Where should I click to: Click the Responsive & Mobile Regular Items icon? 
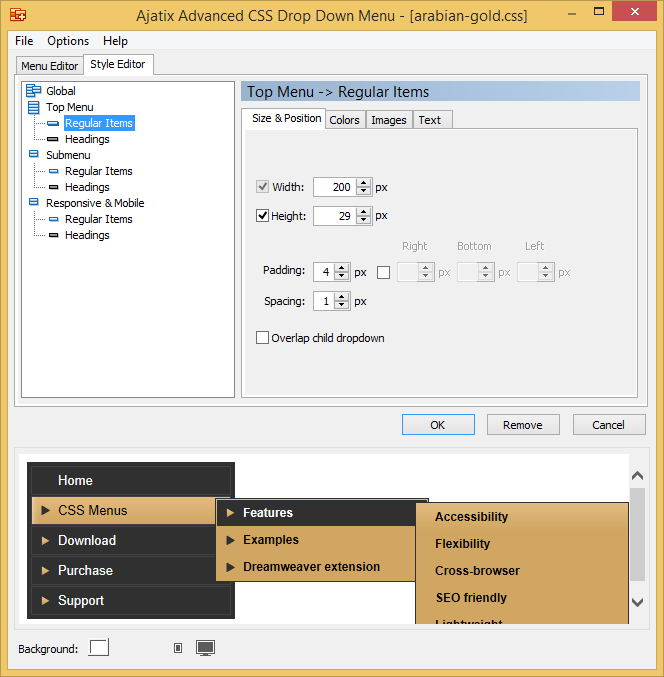tap(54, 219)
